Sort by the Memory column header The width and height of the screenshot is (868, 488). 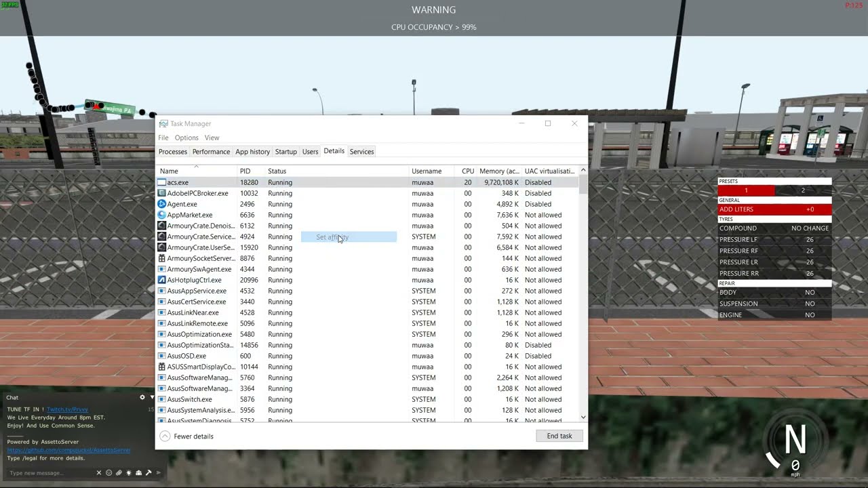[498, 171]
